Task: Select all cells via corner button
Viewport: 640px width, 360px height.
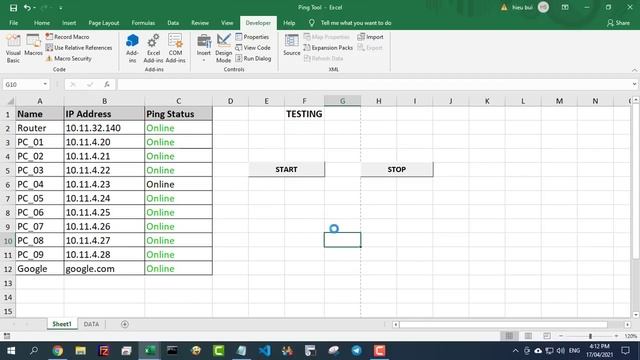Action: click(x=8, y=101)
